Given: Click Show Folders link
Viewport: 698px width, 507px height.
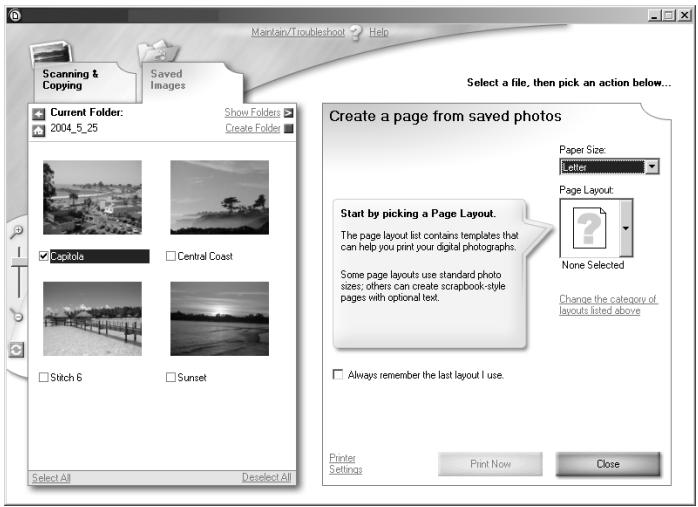Looking at the screenshot, I should click(252, 113).
